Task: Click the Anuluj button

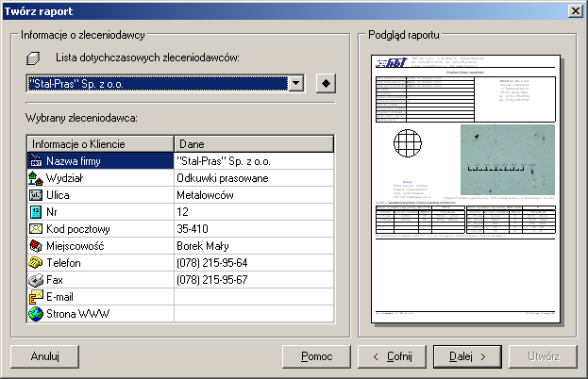Action: click(x=45, y=356)
